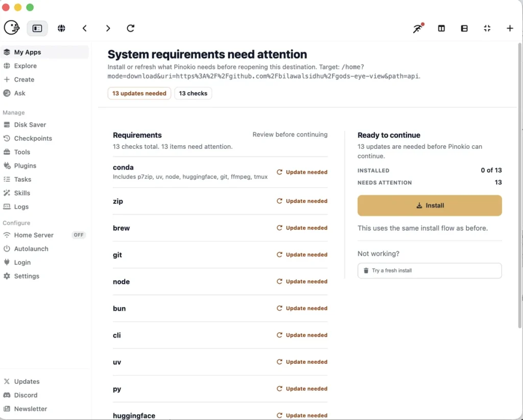
Task: Toggle the Home Server OFF badge
Action: (78, 235)
